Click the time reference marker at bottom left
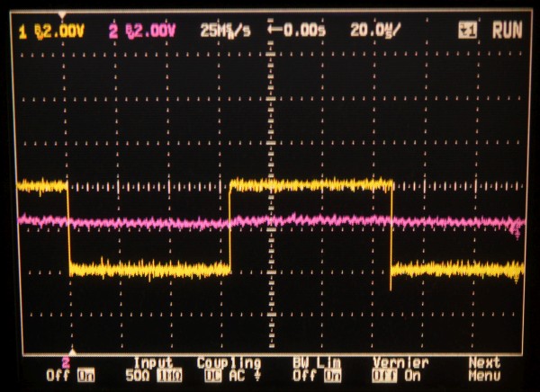The width and height of the screenshot is (540, 392). [73, 352]
